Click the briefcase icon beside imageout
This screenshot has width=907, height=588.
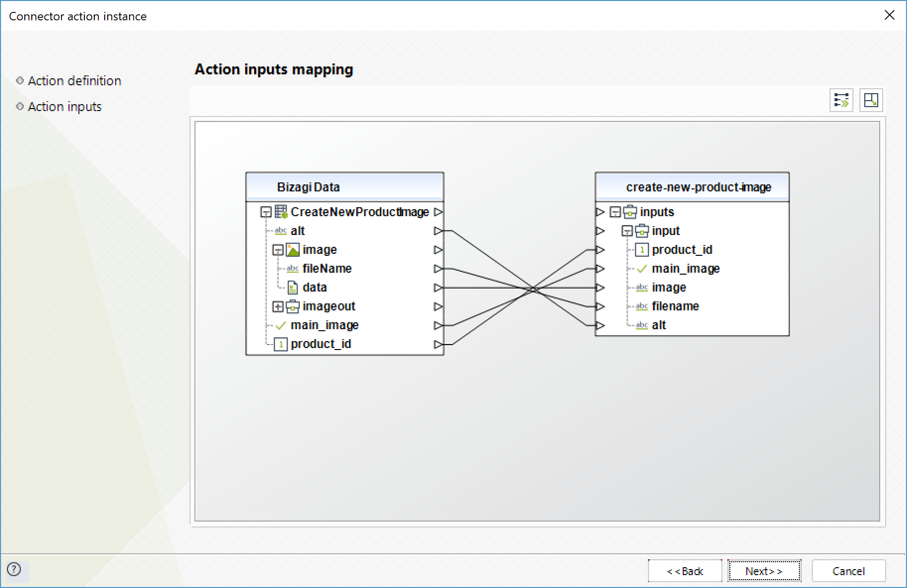293,306
